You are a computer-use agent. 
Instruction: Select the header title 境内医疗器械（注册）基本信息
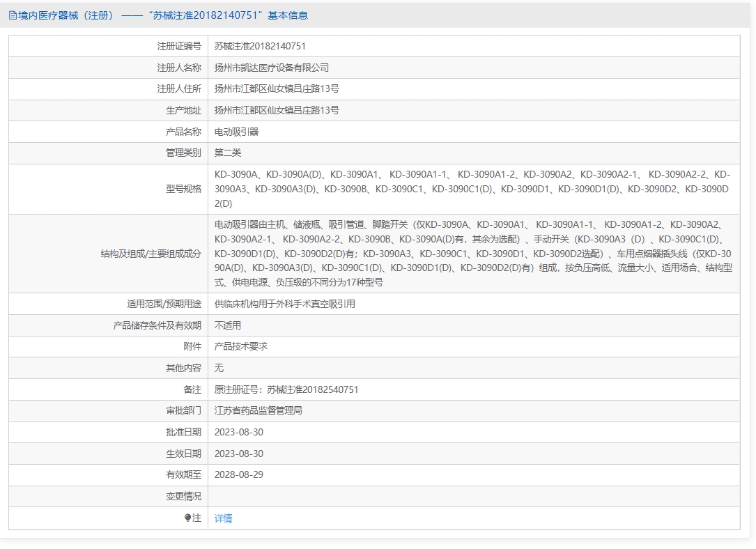pos(163,15)
